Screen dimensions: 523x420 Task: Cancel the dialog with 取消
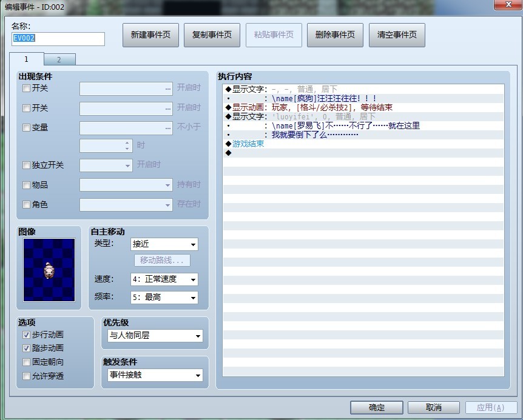point(434,407)
